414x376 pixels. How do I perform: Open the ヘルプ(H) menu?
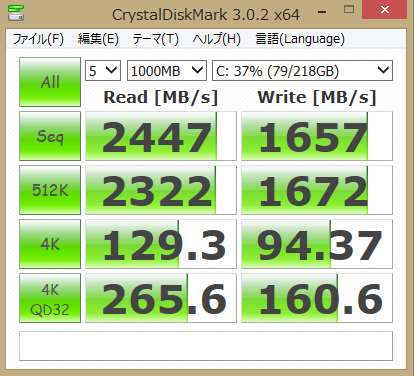[217, 39]
